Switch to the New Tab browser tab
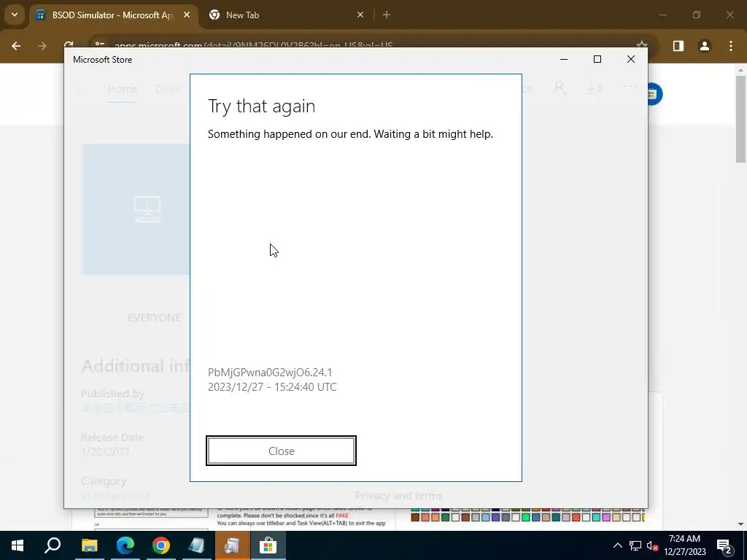The height and width of the screenshot is (560, 747). pyautogui.click(x=286, y=15)
